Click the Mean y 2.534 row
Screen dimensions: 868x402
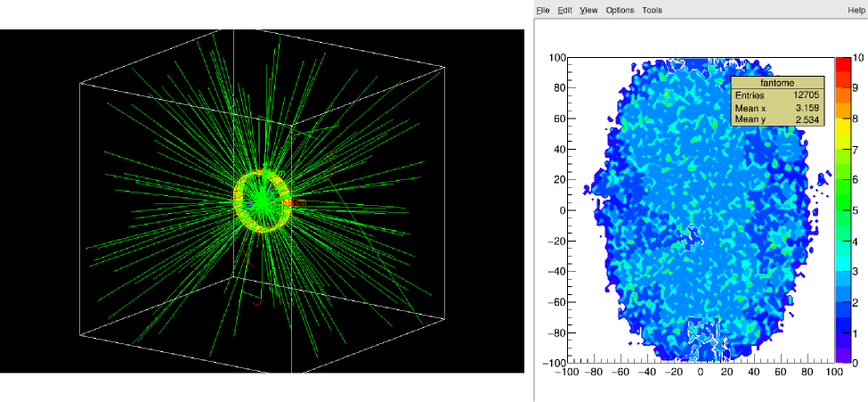tap(778, 119)
